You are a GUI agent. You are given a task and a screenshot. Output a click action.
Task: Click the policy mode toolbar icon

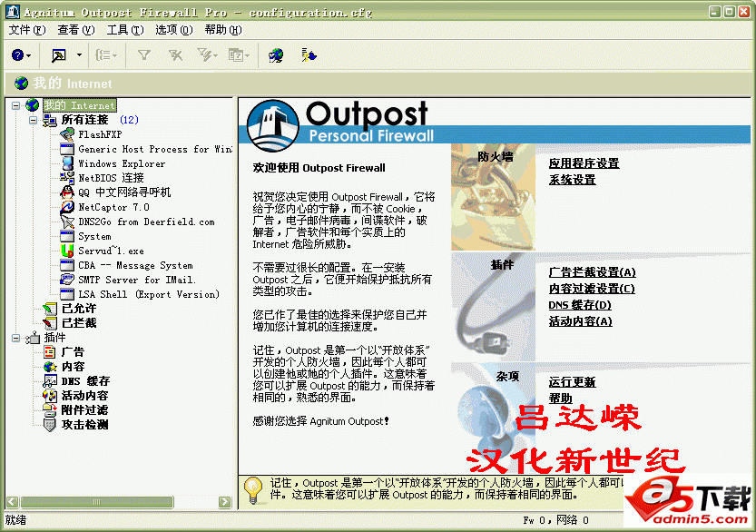(59, 55)
